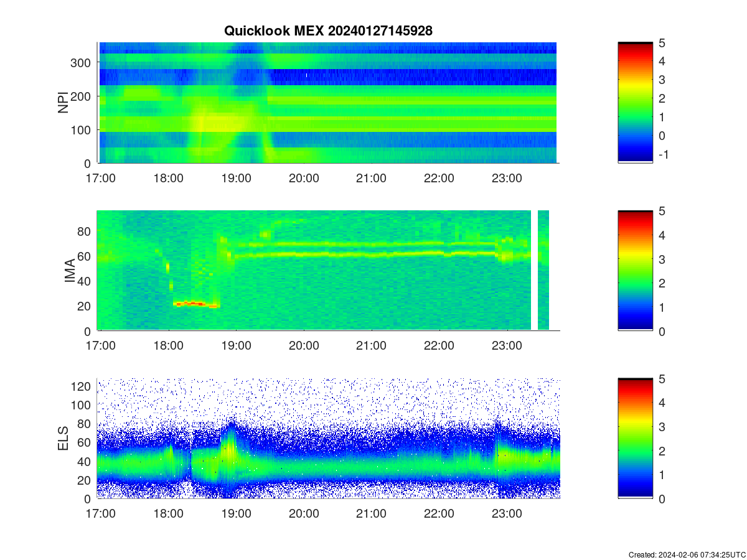Select the NPI y-axis label
747x560 pixels.
(63, 103)
